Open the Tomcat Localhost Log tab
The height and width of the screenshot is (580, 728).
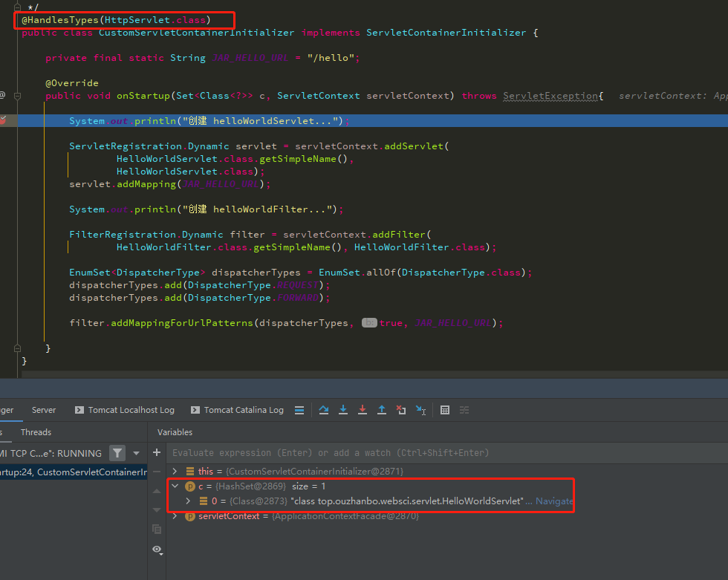(x=125, y=410)
